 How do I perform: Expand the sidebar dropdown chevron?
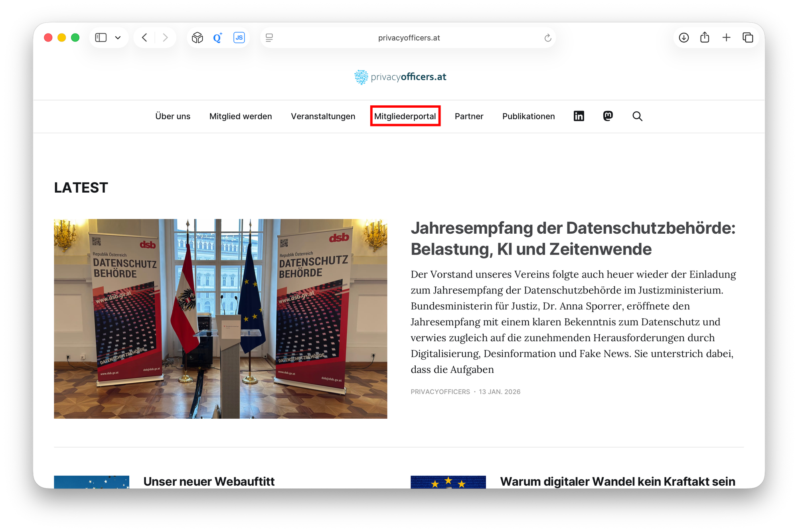(x=118, y=37)
